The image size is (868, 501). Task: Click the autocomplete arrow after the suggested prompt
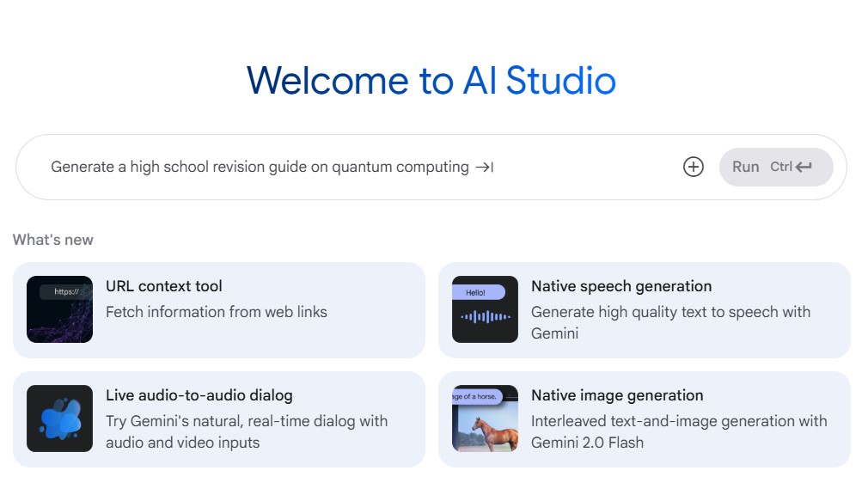pos(488,167)
